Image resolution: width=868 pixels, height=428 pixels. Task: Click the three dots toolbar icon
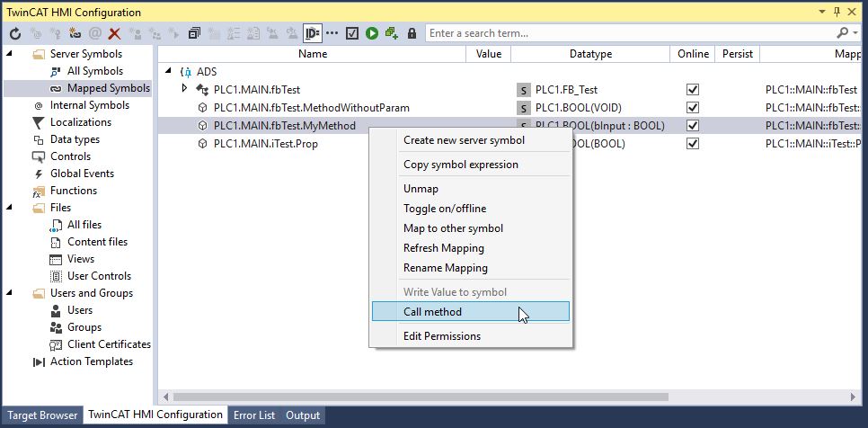point(332,34)
